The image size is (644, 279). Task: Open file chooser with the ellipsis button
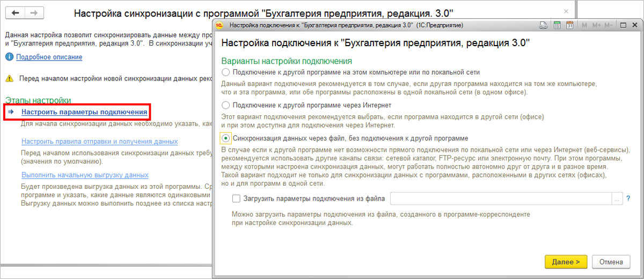click(617, 199)
